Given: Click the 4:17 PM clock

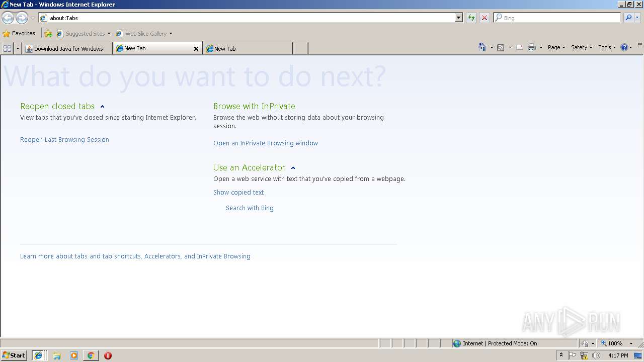Looking at the screenshot, I should (x=618, y=355).
